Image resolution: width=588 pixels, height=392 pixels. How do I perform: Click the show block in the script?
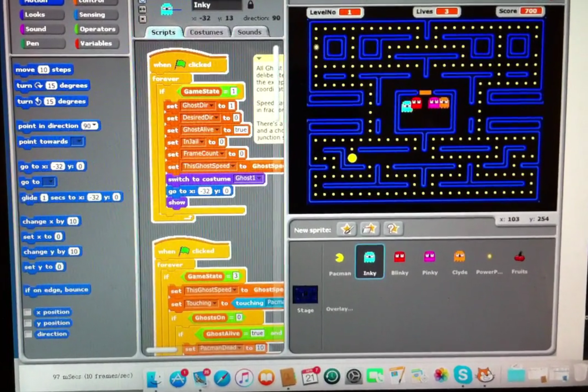tap(177, 202)
